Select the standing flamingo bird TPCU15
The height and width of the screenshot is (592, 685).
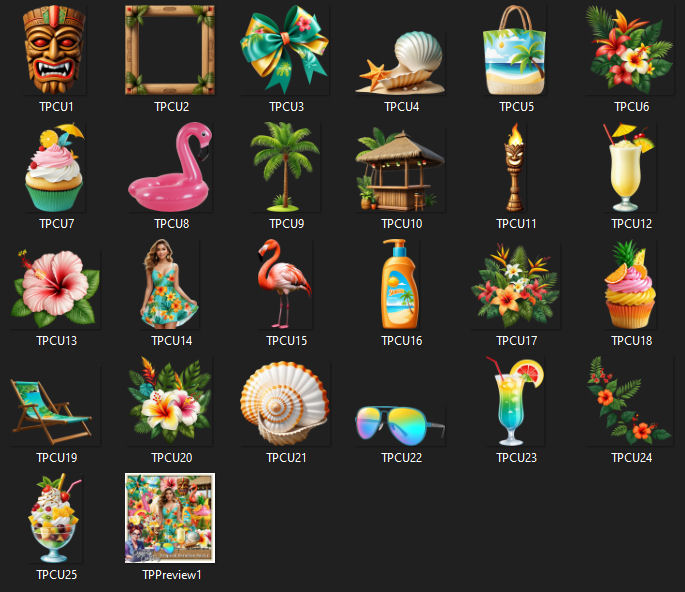coord(284,284)
